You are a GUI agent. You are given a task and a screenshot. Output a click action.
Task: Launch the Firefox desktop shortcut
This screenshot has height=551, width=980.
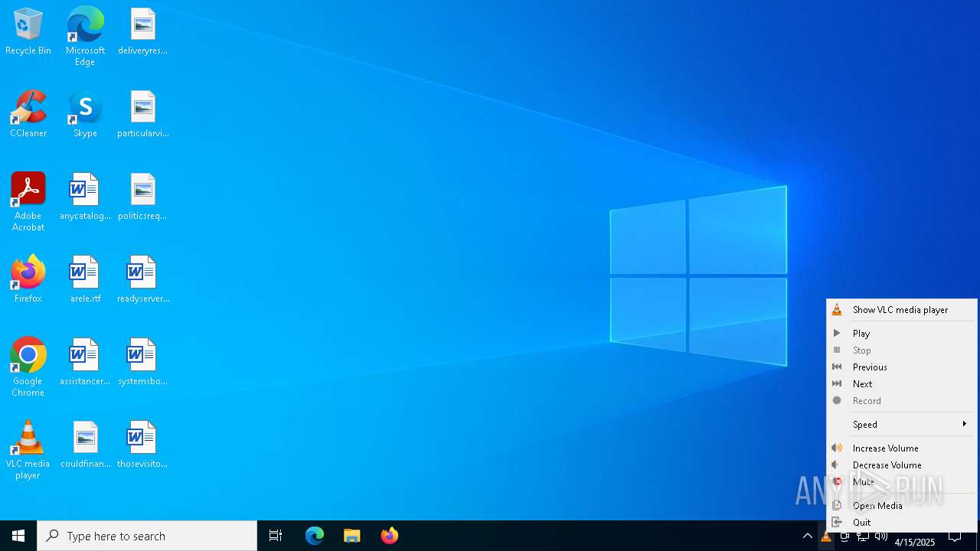28,280
